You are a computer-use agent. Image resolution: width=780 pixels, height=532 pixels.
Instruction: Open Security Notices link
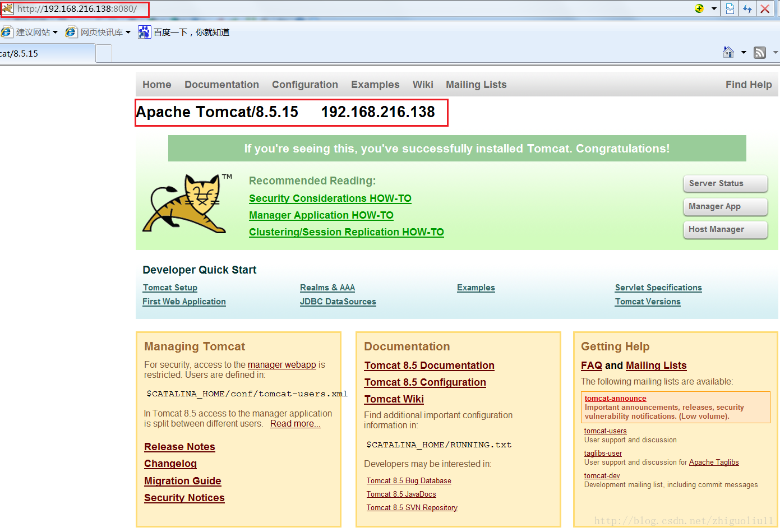[184, 498]
